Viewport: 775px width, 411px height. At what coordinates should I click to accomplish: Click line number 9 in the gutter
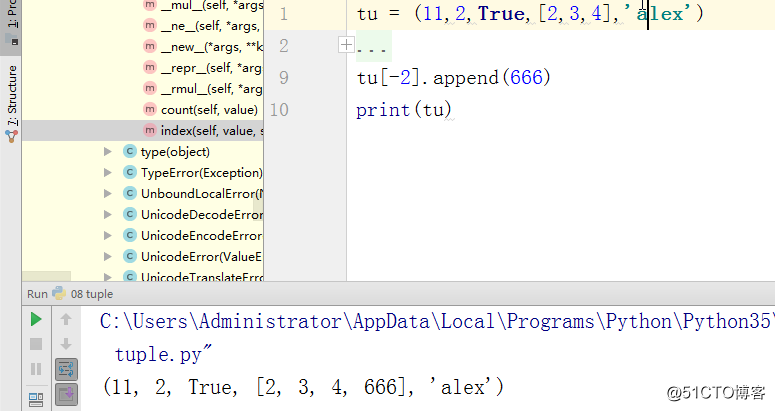283,78
